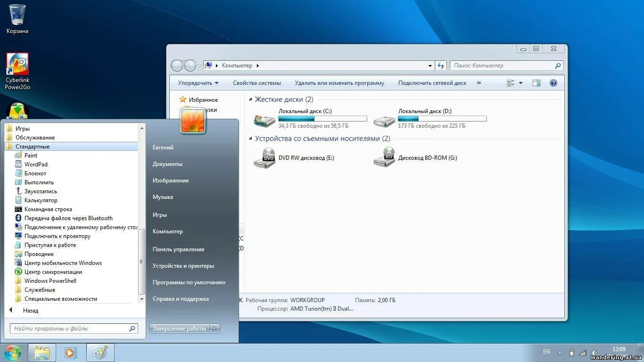Open the address bar history dropdown

(430, 66)
